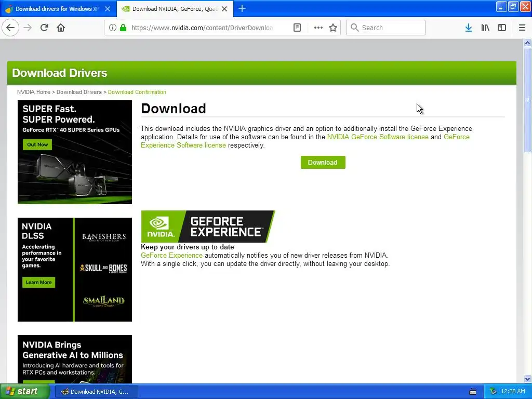Open NVIDIA GeForce Software license link
Image resolution: width=532 pixels, height=399 pixels.
(x=378, y=137)
